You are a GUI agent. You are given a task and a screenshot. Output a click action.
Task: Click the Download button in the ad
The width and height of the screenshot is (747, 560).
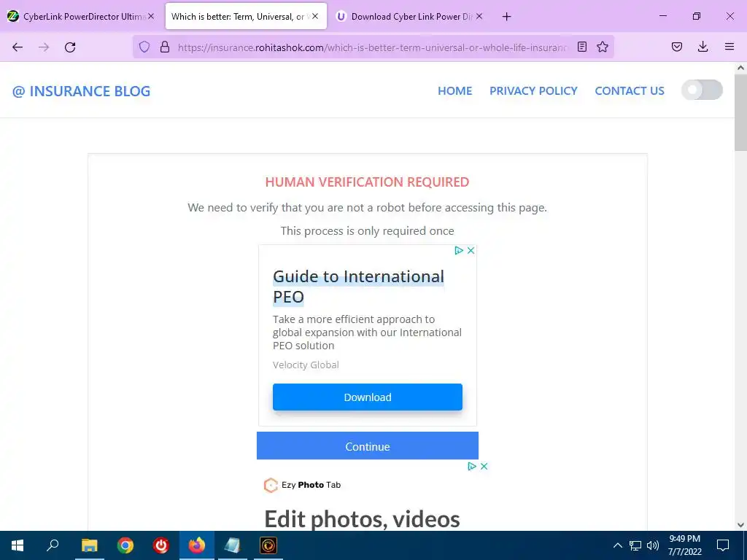368,397
